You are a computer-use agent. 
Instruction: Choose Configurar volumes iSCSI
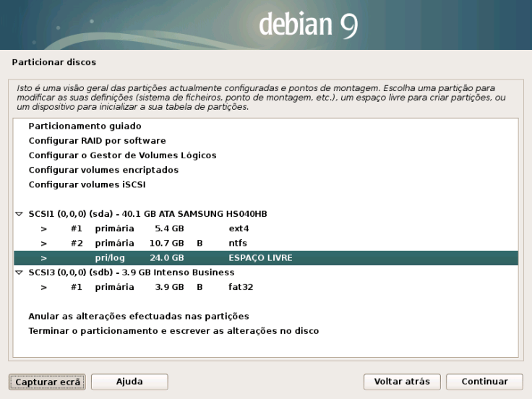pos(87,185)
